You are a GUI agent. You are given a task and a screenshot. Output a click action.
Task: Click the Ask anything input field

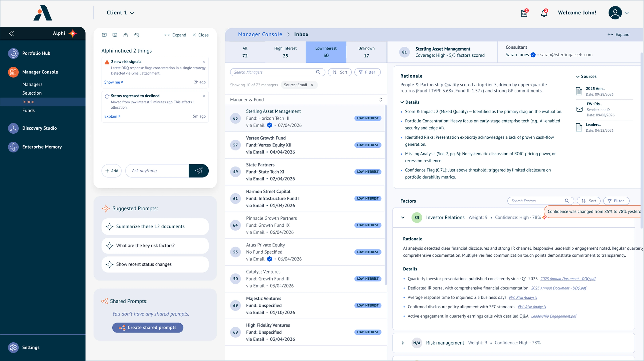click(x=157, y=171)
